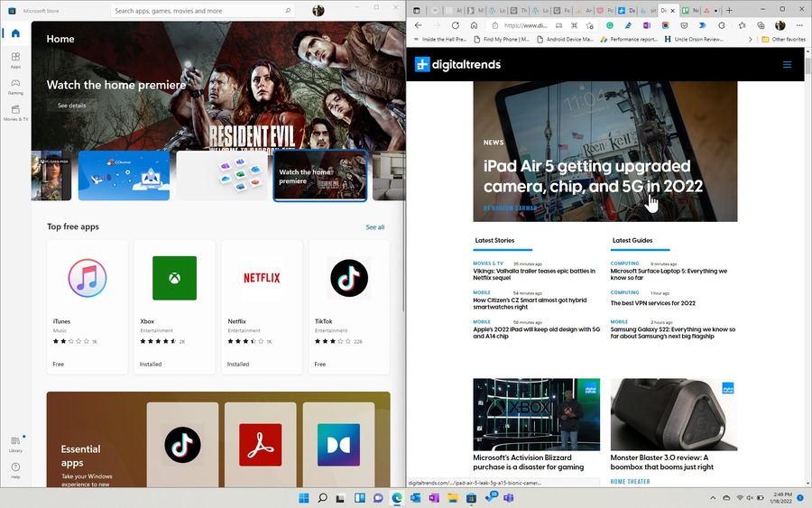Switch to Latest Stories tab
Screen dimensions: 812x508
(x=495, y=240)
